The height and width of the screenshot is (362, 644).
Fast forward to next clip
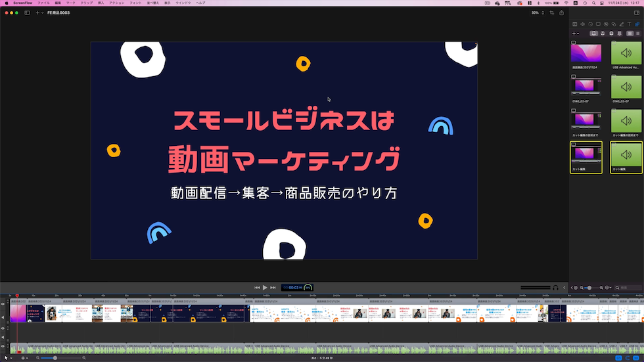click(273, 288)
